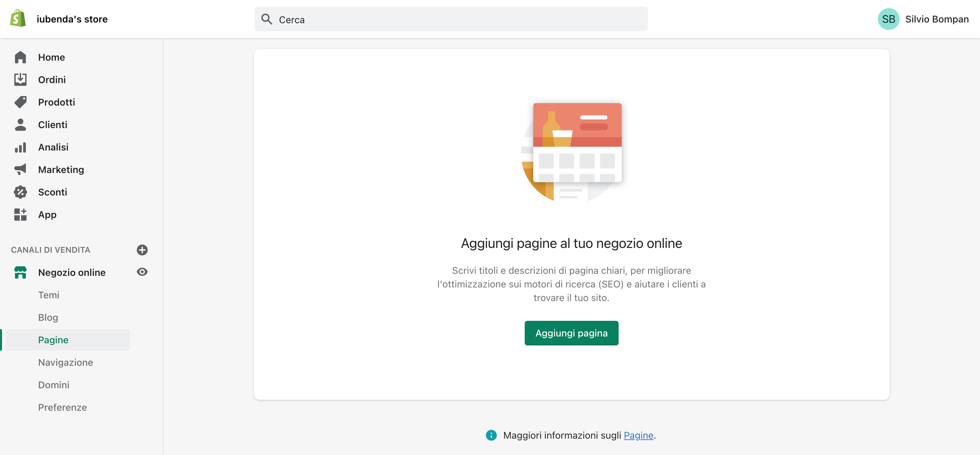Image resolution: width=980 pixels, height=455 pixels.
Task: Open App using the puzzle-grid icon
Action: (20, 214)
